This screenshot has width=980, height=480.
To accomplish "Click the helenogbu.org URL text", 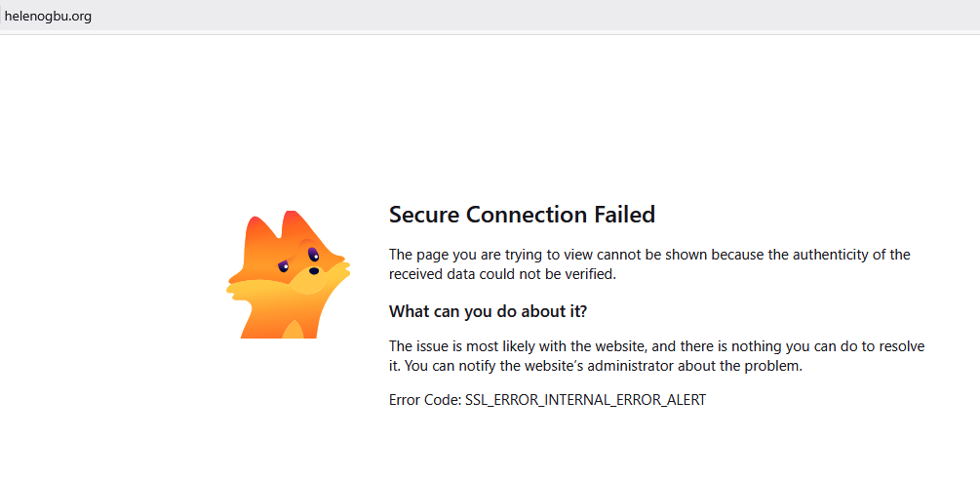I will pos(48,17).
